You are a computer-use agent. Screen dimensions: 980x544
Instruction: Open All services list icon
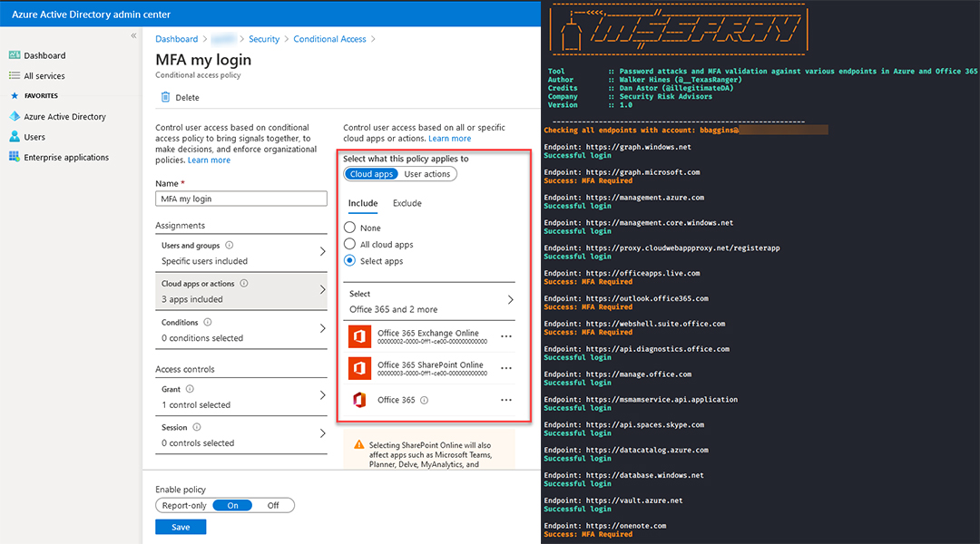pyautogui.click(x=15, y=76)
